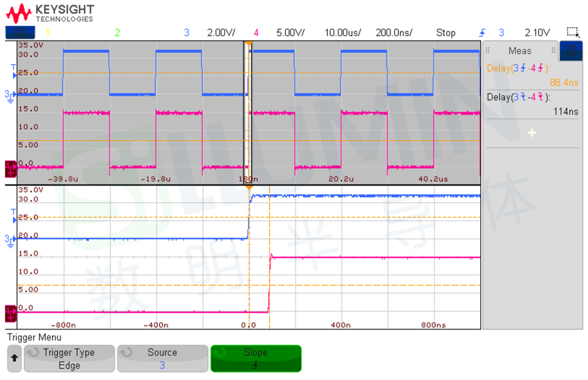Click zoom timebase 200.0ns/
This screenshot has height=380, width=588.
click(x=394, y=33)
